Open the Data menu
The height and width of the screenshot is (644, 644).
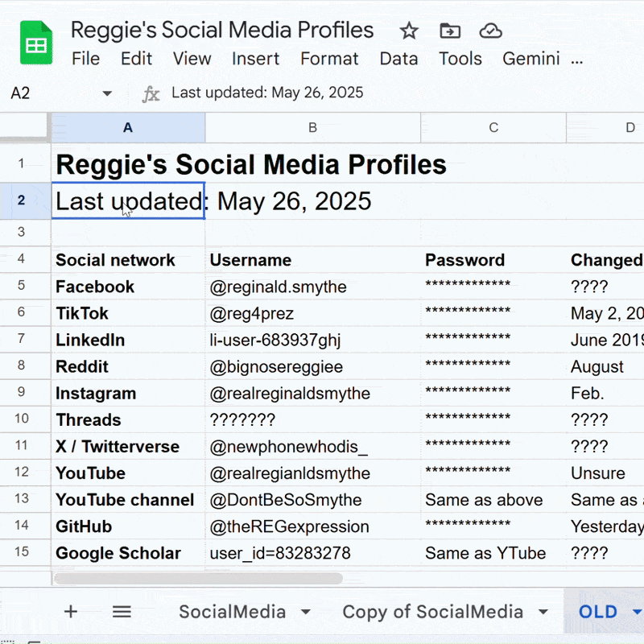(x=398, y=59)
